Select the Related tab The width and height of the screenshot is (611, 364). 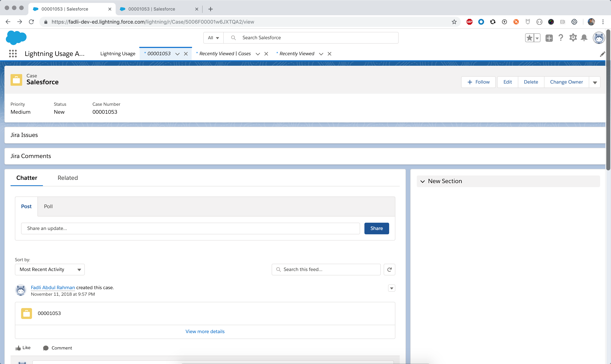tap(68, 178)
